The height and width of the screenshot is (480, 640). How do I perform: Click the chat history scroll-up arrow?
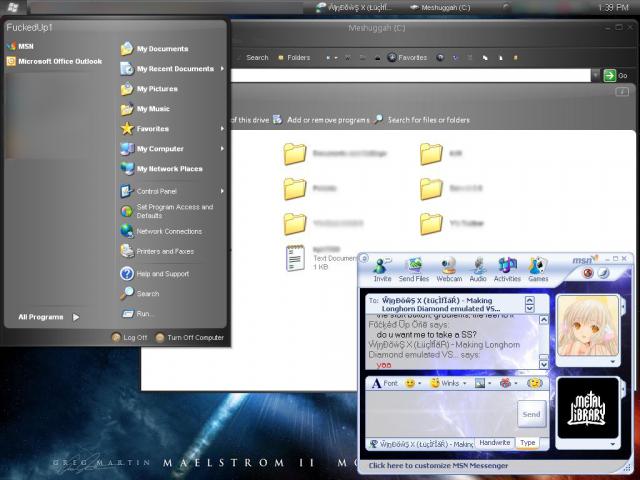click(x=544, y=320)
